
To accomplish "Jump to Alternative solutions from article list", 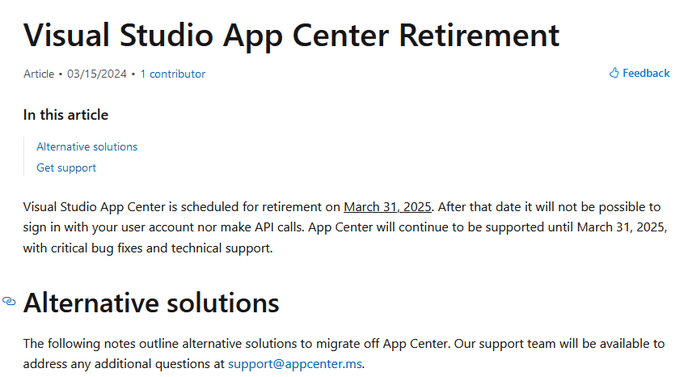I will (87, 147).
